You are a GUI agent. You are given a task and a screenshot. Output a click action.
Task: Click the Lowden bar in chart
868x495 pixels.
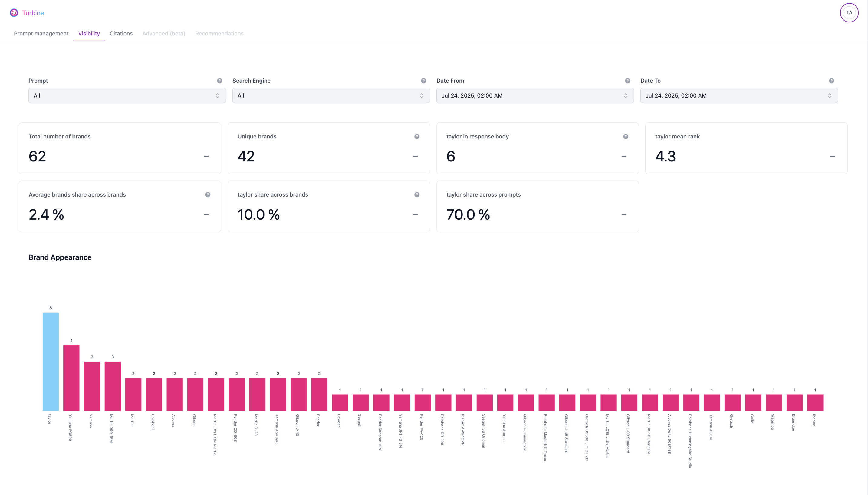[340, 403]
